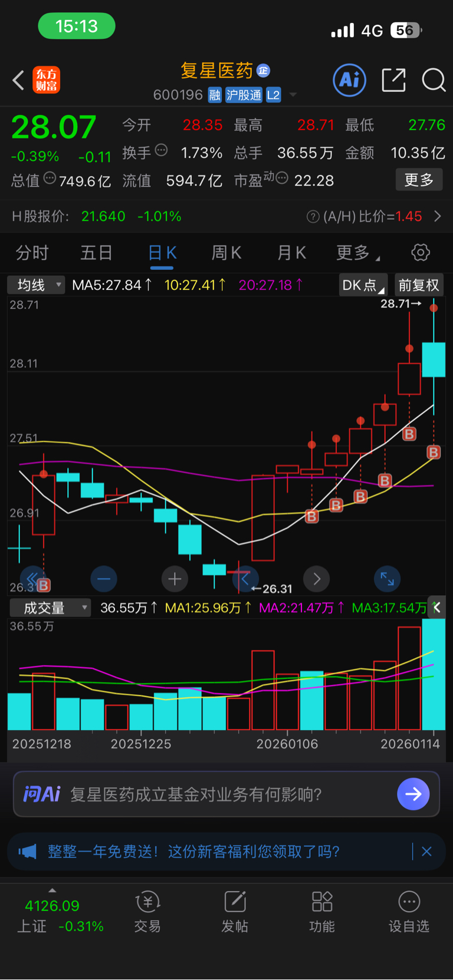453x980 pixels.
Task: Tap the info icon beside 总值
Action: tap(50, 178)
